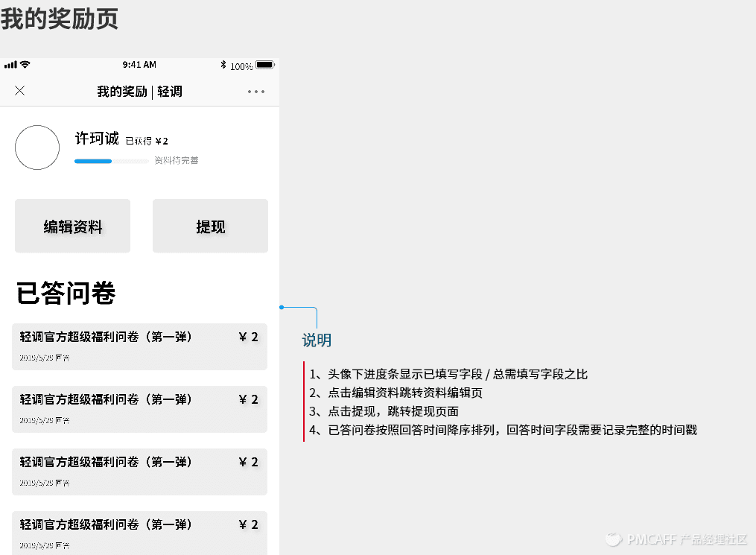Click the 已获得 ¥2 earned amount
The height and width of the screenshot is (555, 756).
point(147,141)
